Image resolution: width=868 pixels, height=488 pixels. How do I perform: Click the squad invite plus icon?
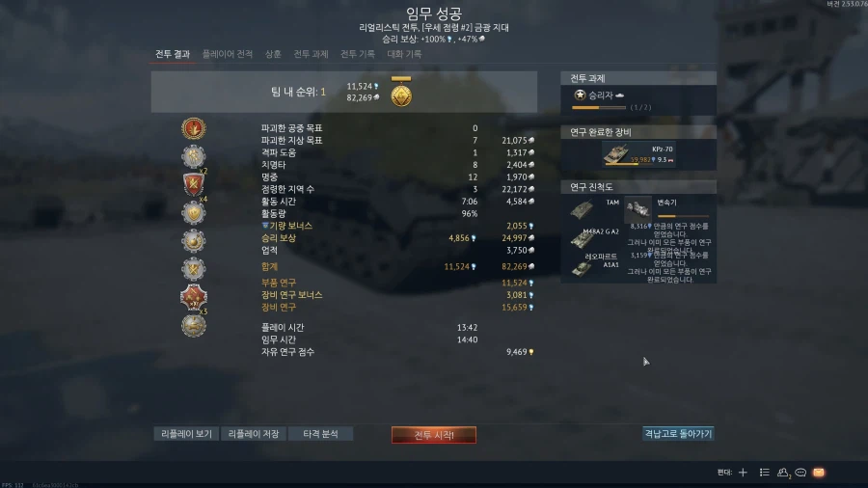pyautogui.click(x=743, y=473)
